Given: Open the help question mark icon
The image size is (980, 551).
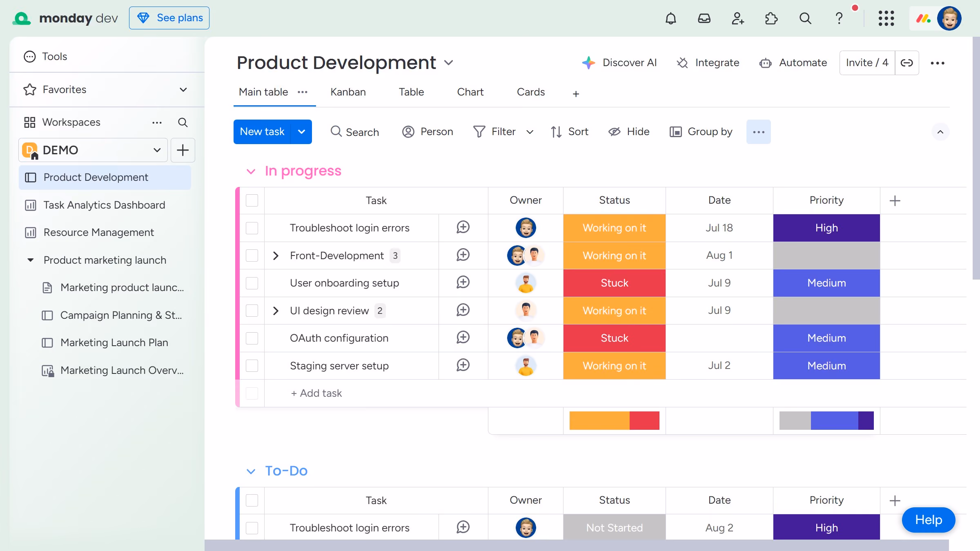Looking at the screenshot, I should click(x=839, y=18).
